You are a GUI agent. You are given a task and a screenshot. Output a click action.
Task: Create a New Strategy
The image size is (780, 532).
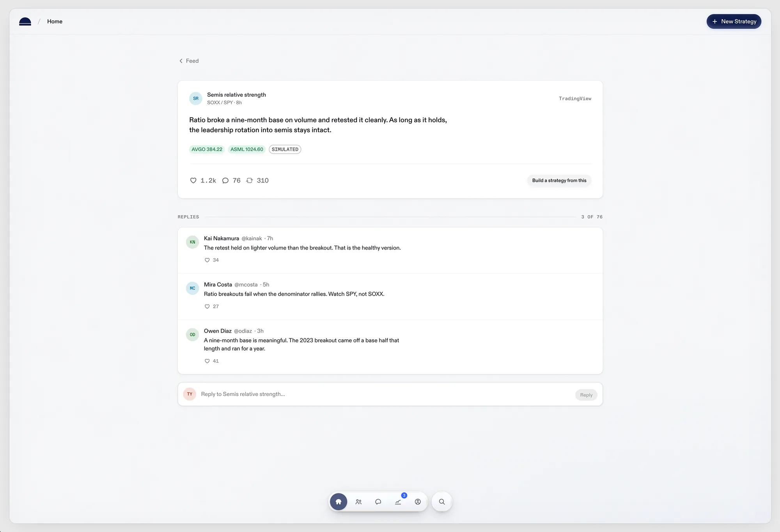734,21
